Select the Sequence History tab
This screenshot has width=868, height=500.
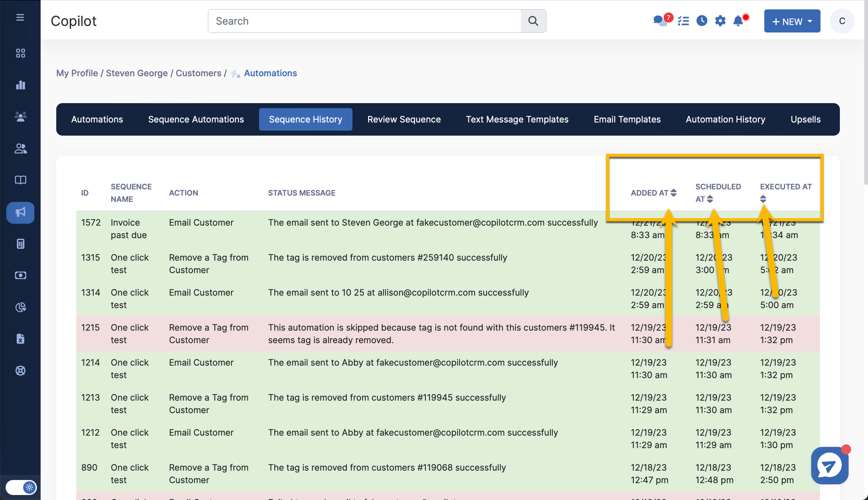coord(306,119)
